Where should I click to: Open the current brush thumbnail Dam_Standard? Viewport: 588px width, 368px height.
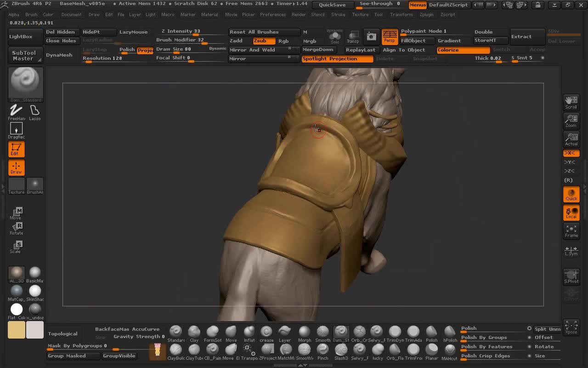click(x=26, y=85)
